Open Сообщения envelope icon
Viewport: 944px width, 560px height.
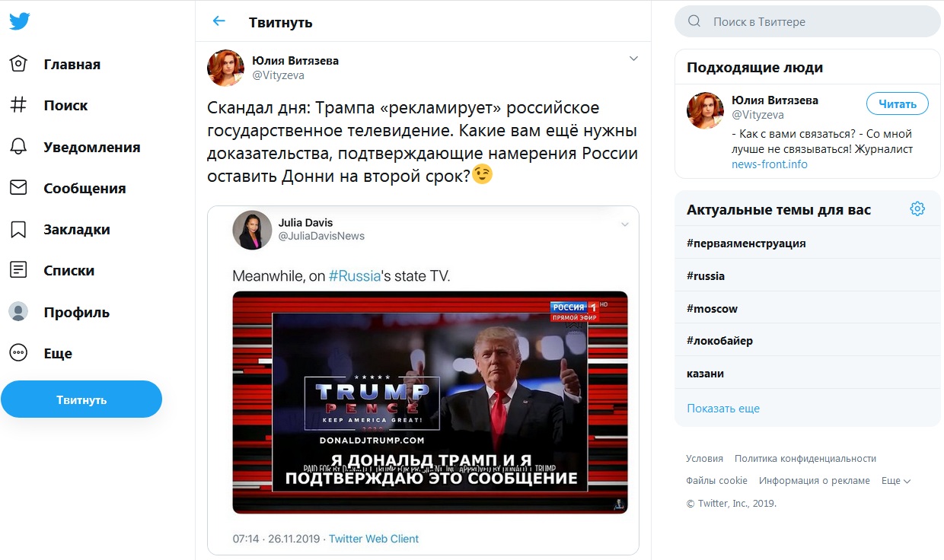(x=18, y=188)
